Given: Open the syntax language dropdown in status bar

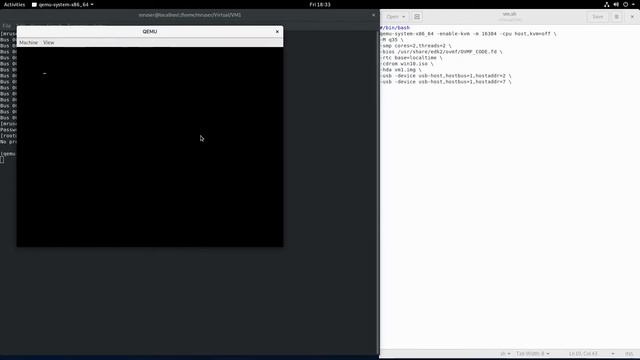Looking at the screenshot, I should click(505, 353).
